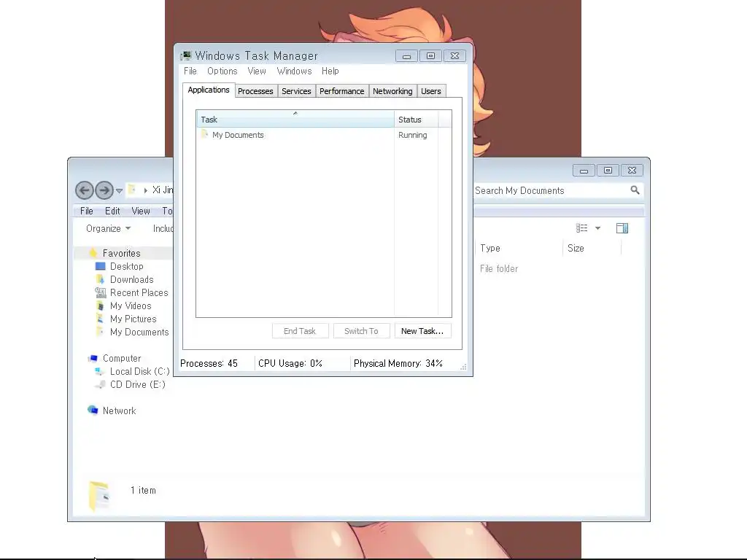
Task: Click the Local Disk (C:) drive icon
Action: coord(99,371)
